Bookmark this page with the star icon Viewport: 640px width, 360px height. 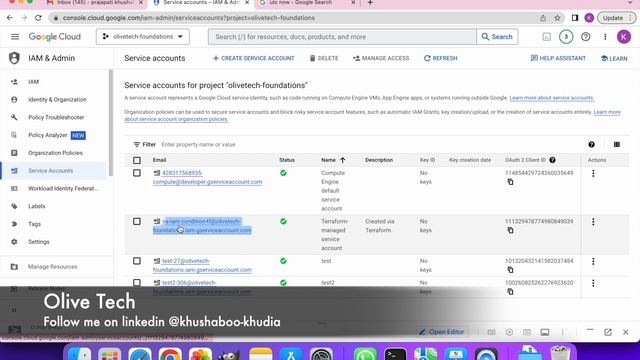(x=557, y=18)
